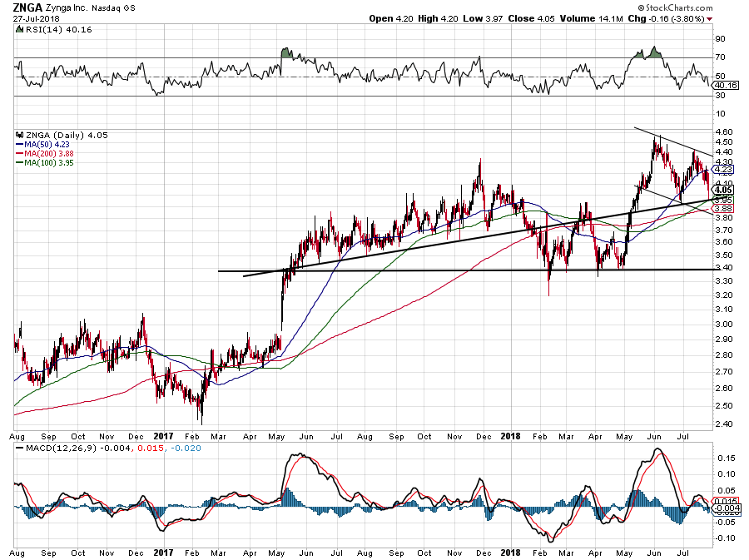Click the blue -0.020 MACD histogram value

pos(186,448)
